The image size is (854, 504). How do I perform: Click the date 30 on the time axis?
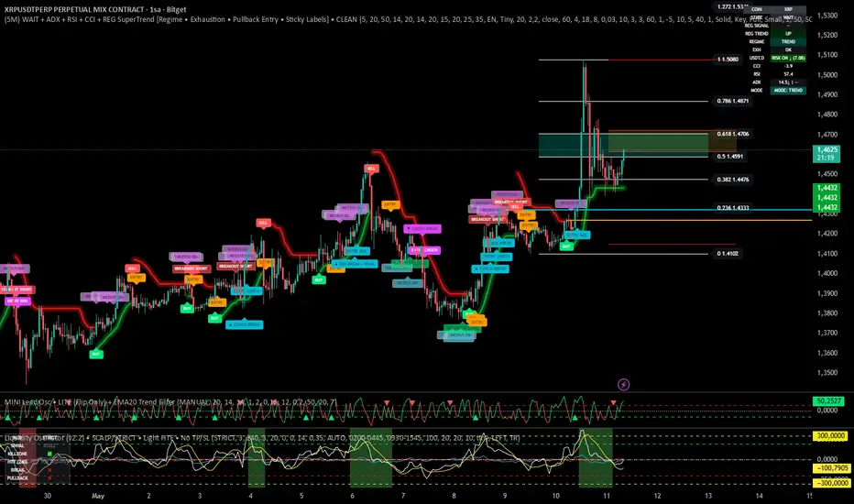coord(48,496)
